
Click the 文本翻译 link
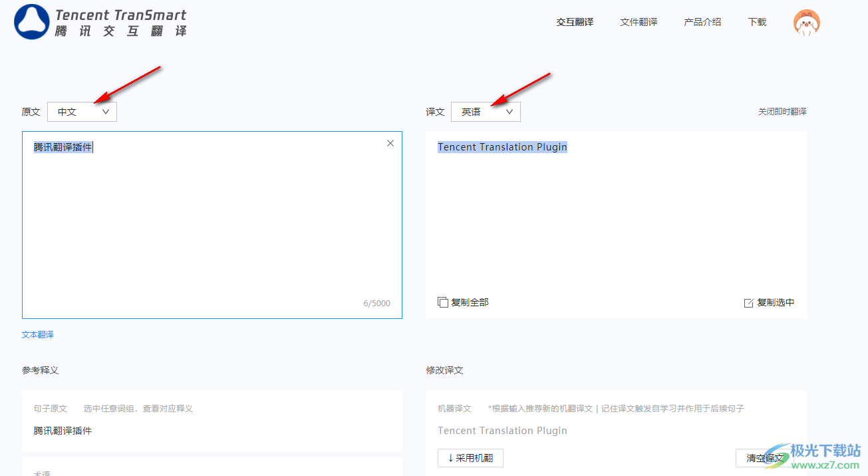[x=38, y=335]
